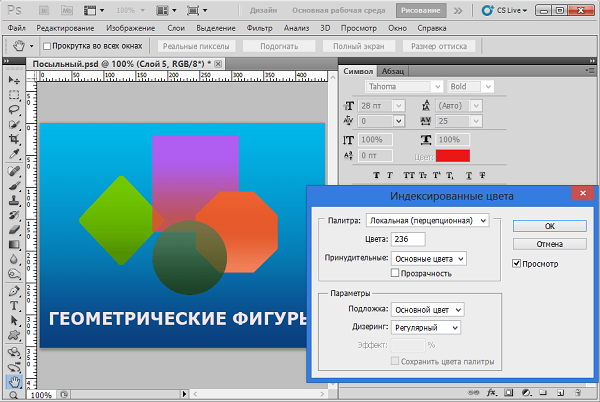Viewport: 600px width, 402px height.
Task: Open the CS Live menu
Action: [x=504, y=11]
